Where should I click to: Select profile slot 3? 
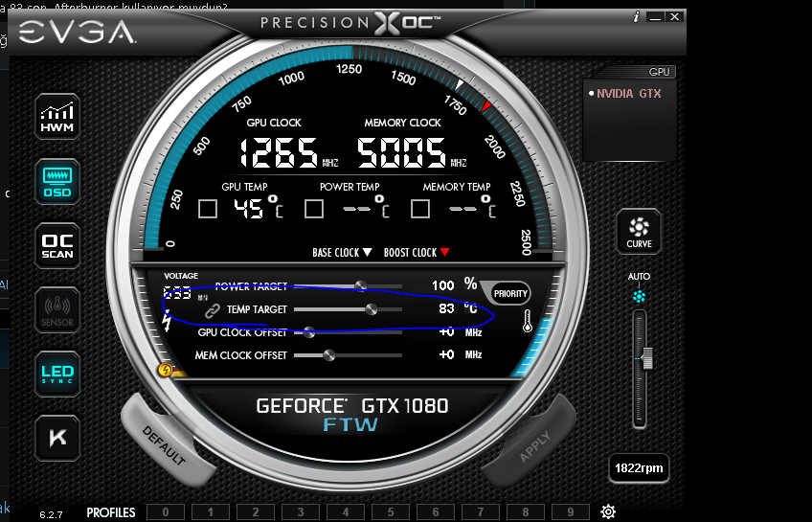click(301, 512)
